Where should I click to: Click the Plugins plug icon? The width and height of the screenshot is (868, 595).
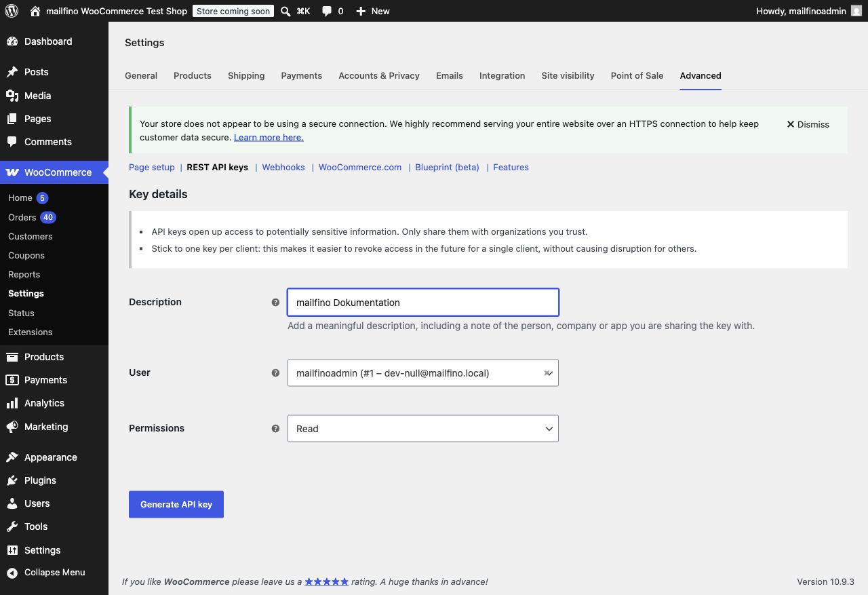click(12, 480)
